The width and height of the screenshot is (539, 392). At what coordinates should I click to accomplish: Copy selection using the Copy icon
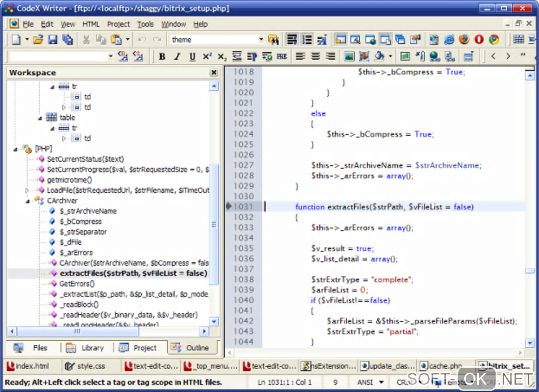(101, 40)
